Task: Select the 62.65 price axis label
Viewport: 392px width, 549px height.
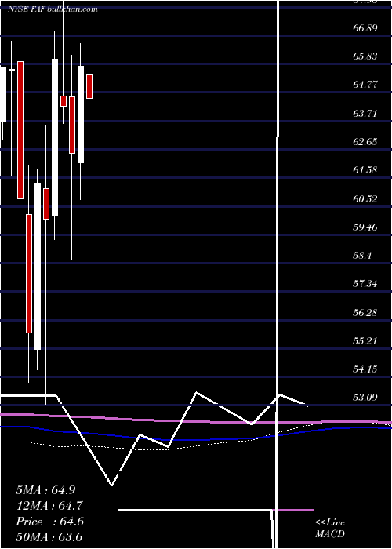Action: (365, 142)
